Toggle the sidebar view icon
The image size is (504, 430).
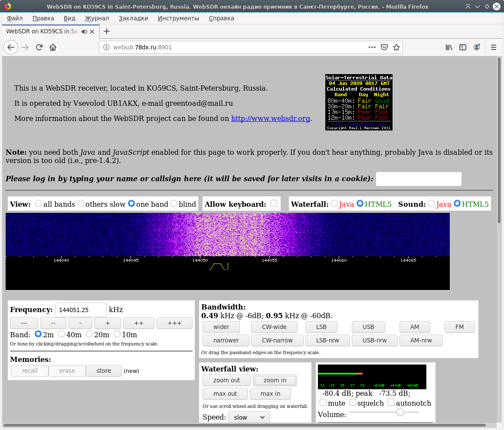pos(463,47)
